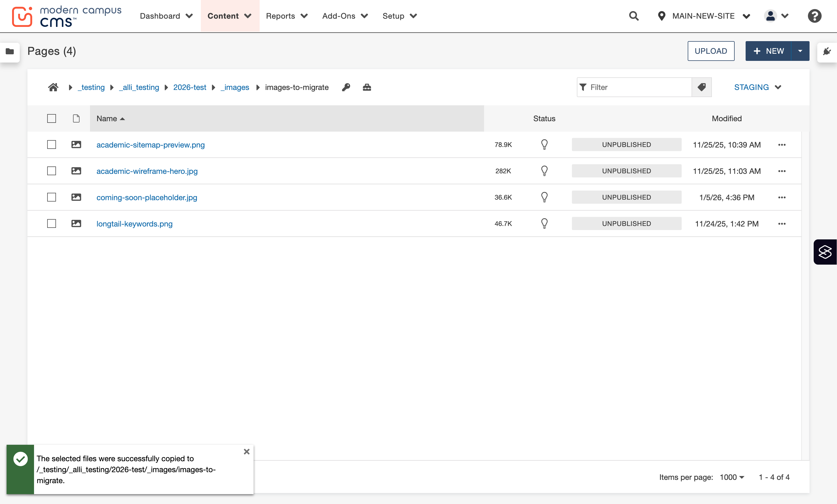Open more actions for academic-sitemap-preview.png
837x504 pixels.
[x=782, y=145]
